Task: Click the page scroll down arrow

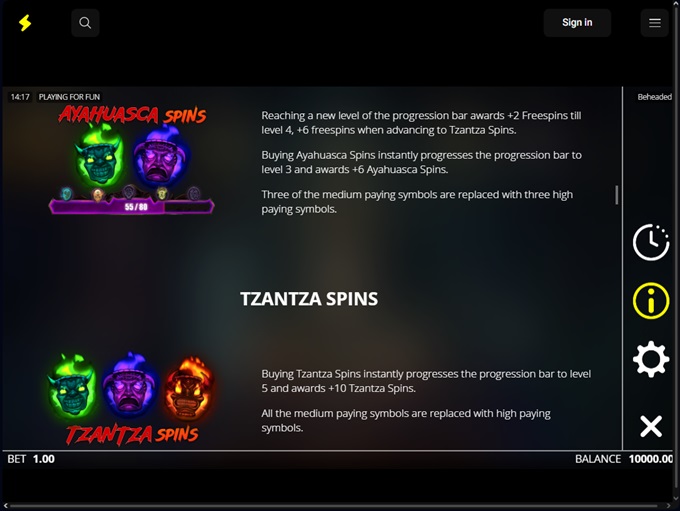Action: click(x=676, y=498)
